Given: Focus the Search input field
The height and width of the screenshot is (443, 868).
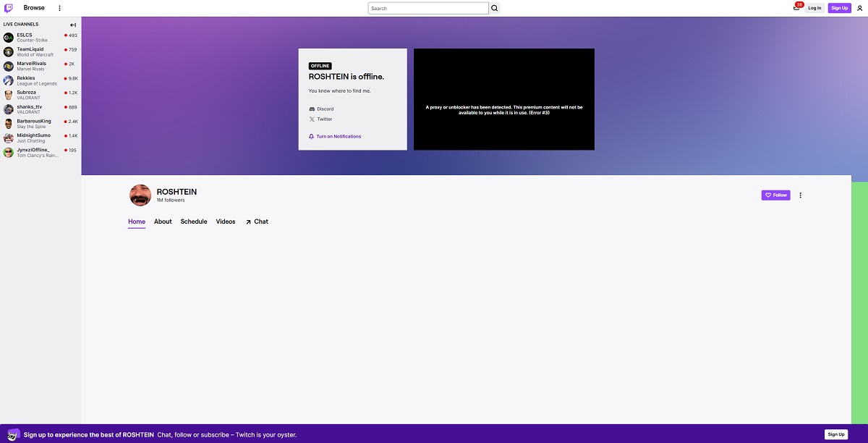Looking at the screenshot, I should pyautogui.click(x=428, y=8).
